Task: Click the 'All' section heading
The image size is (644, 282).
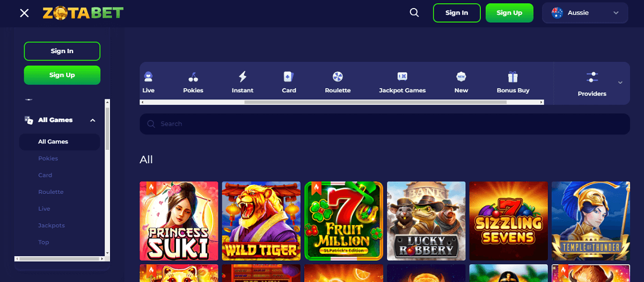Action: click(146, 160)
